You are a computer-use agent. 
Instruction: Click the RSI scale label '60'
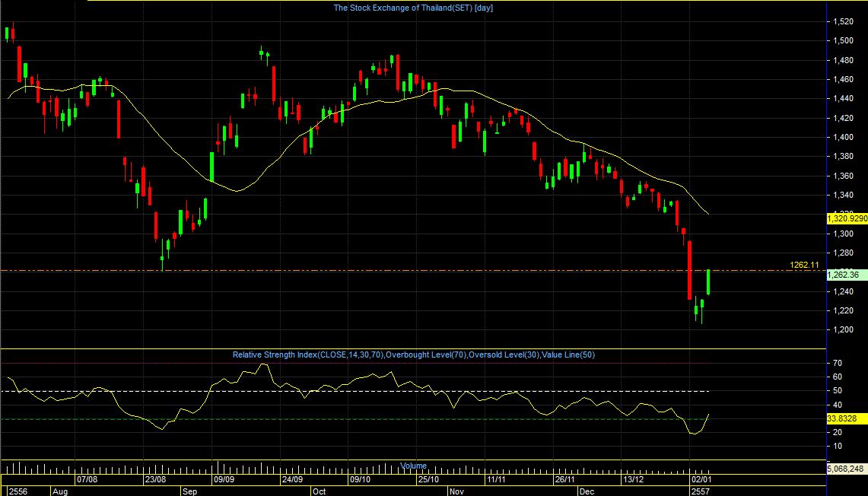[838, 377]
